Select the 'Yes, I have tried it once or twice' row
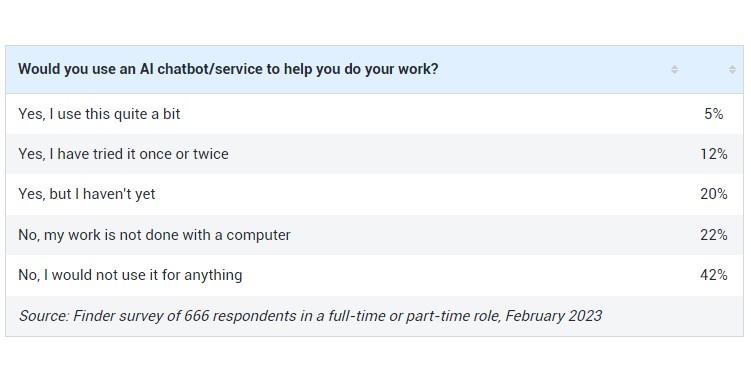This screenshot has width=751, height=375. pos(375,154)
